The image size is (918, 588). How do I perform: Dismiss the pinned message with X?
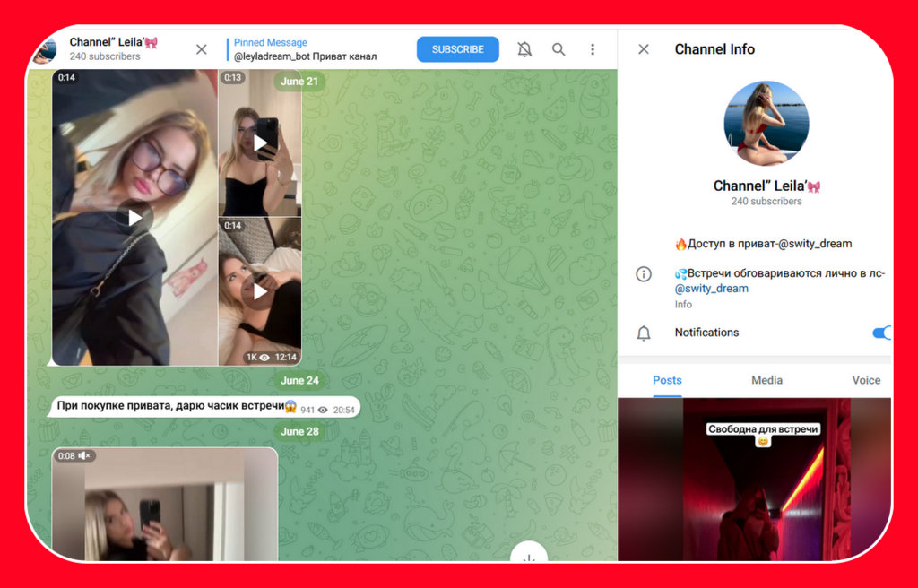tap(202, 49)
